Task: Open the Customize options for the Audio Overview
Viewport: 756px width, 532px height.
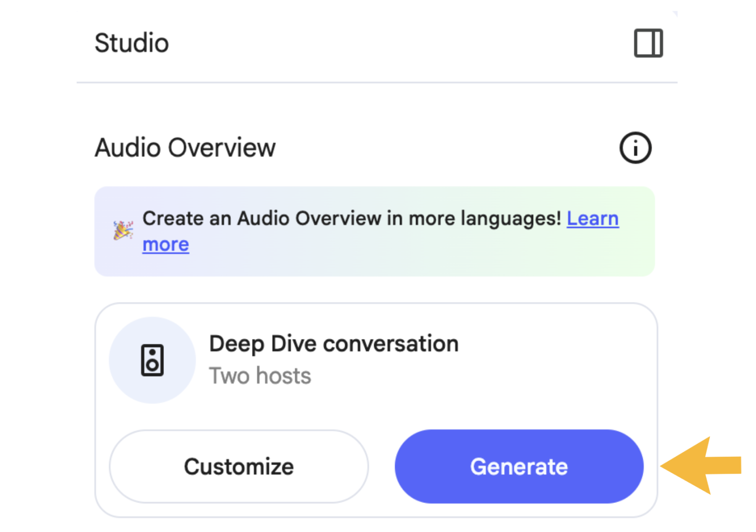Action: pyautogui.click(x=239, y=467)
